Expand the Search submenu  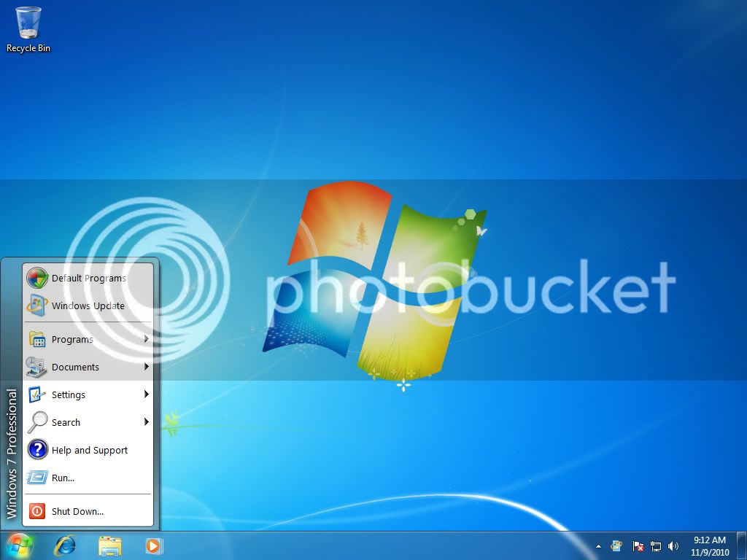(x=65, y=422)
